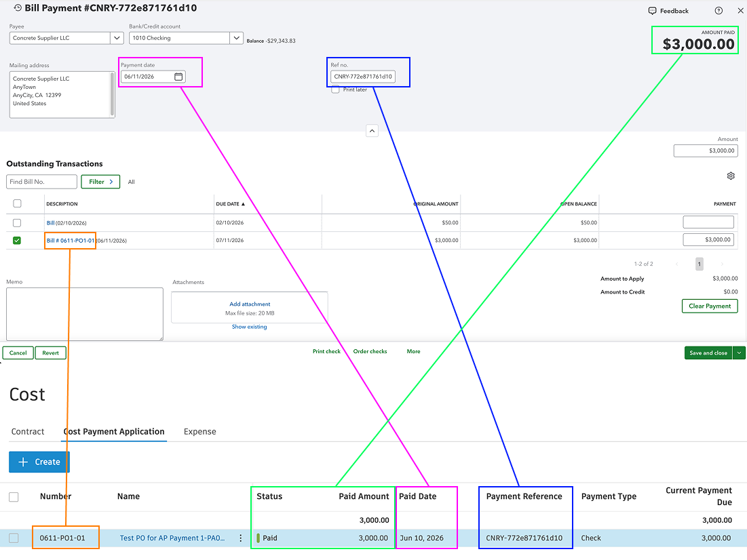Check the Bill (02/10/2026) row checkbox
The height and width of the screenshot is (560, 747).
point(17,222)
